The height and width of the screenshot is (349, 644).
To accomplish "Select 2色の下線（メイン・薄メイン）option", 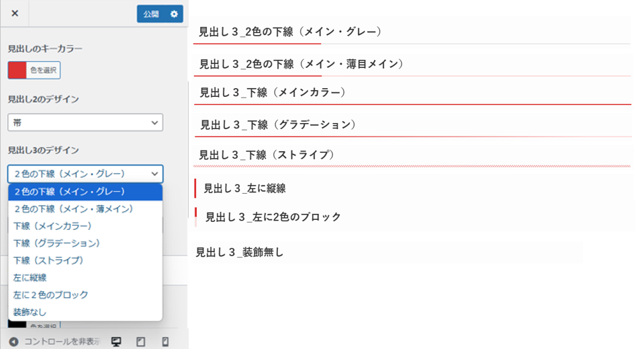I will pos(85,209).
